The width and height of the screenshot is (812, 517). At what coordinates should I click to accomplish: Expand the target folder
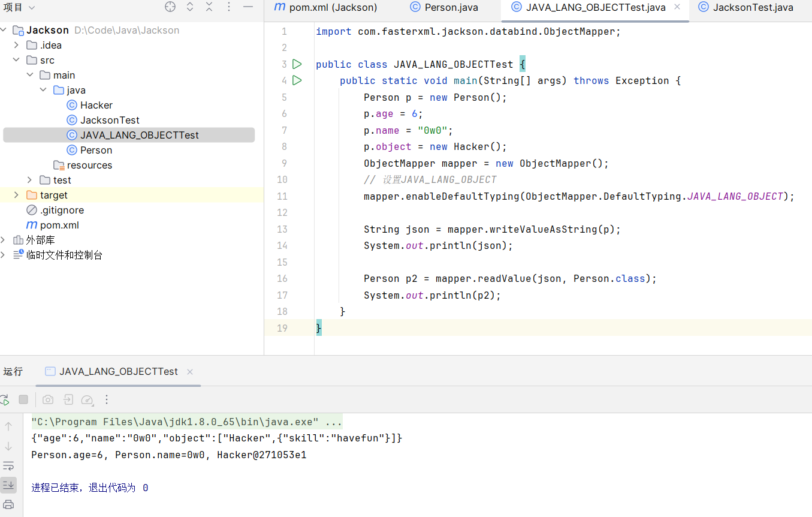pos(16,195)
